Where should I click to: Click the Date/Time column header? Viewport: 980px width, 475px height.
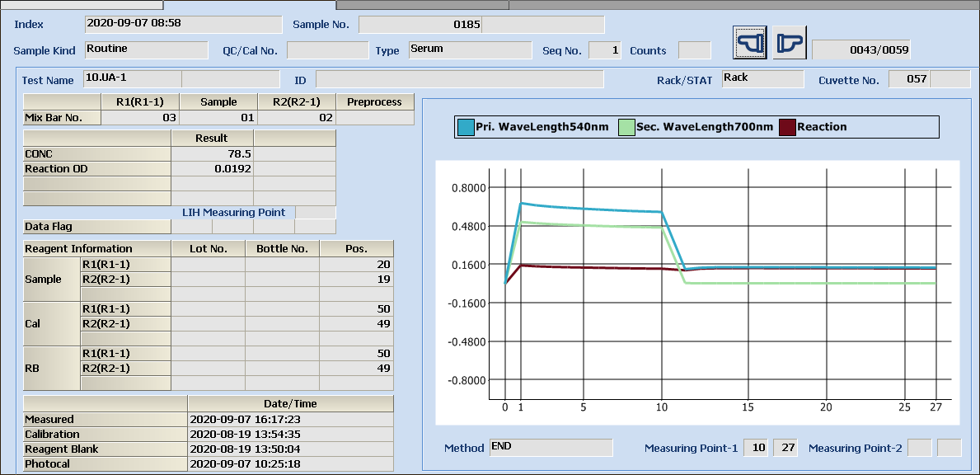[x=290, y=404]
